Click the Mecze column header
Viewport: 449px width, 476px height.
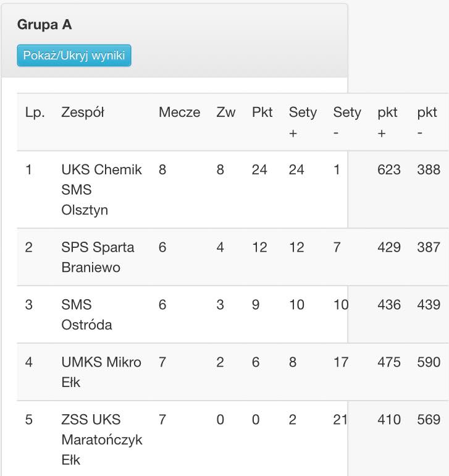[179, 113]
